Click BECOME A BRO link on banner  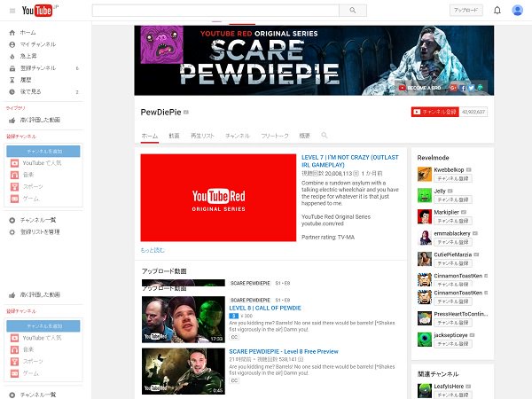420,88
